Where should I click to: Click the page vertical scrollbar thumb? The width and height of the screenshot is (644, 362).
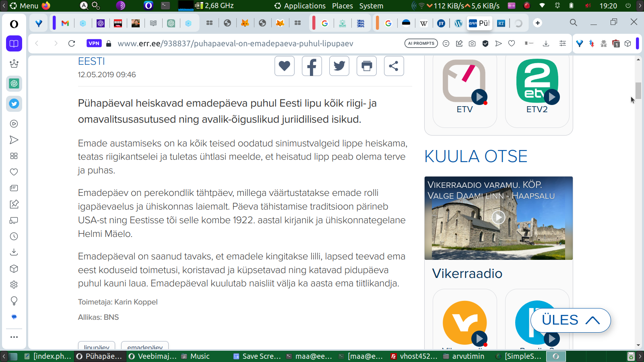(x=638, y=90)
